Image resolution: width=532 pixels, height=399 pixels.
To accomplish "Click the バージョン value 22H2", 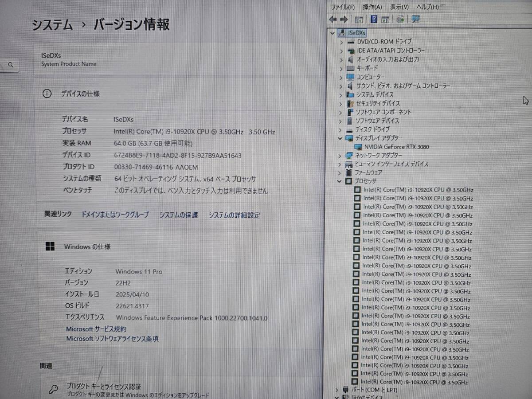I will pos(124,283).
